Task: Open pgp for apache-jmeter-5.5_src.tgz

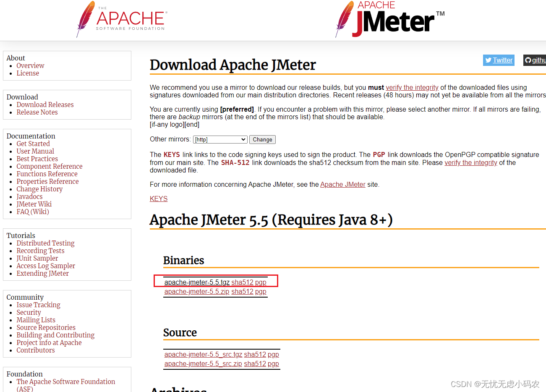Action: [273, 354]
